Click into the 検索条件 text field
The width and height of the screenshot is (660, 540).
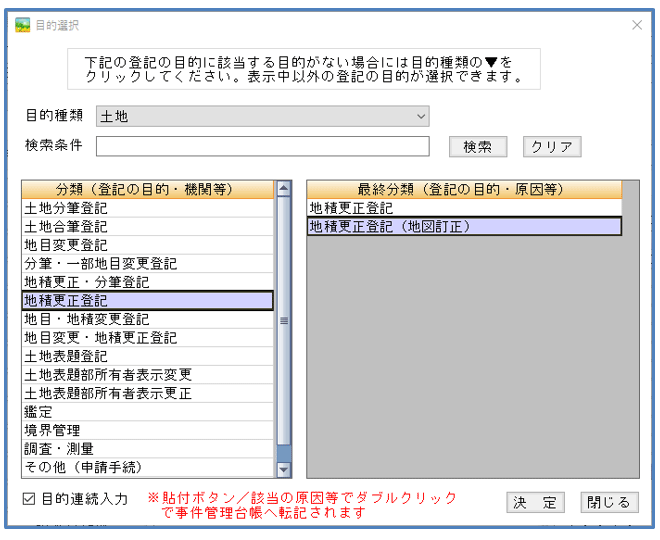point(262,147)
